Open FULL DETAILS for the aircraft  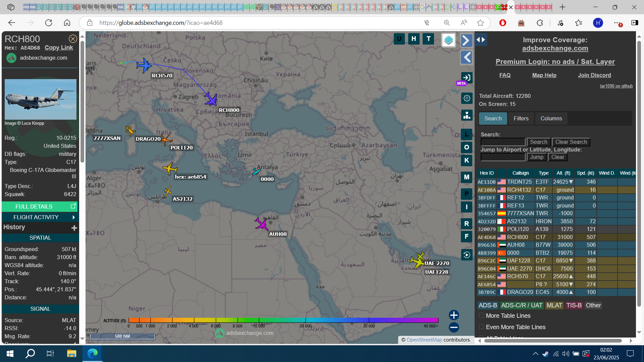coord(40,206)
